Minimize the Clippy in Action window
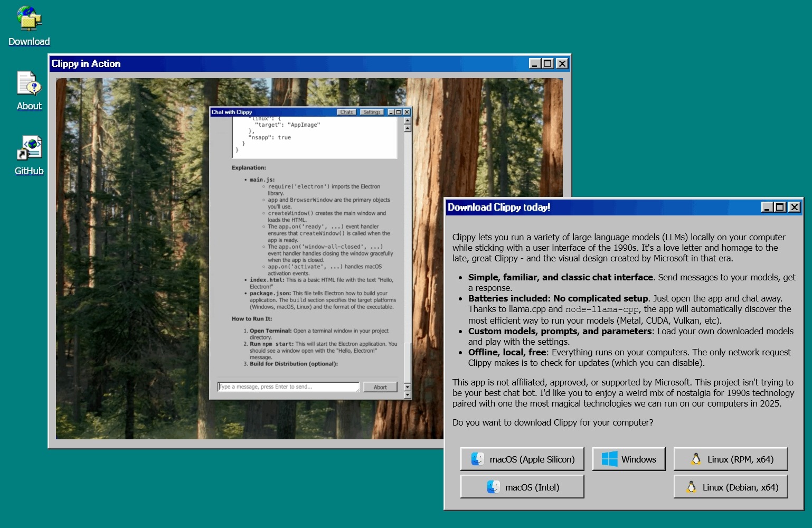This screenshot has height=528, width=812. tap(535, 63)
